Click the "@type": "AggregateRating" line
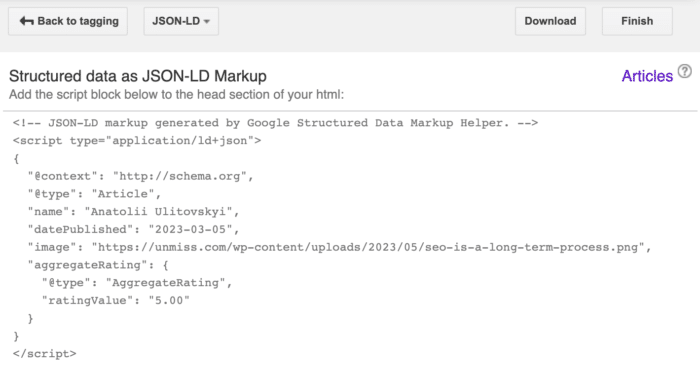Image resolution: width=700 pixels, height=373 pixels. [137, 283]
